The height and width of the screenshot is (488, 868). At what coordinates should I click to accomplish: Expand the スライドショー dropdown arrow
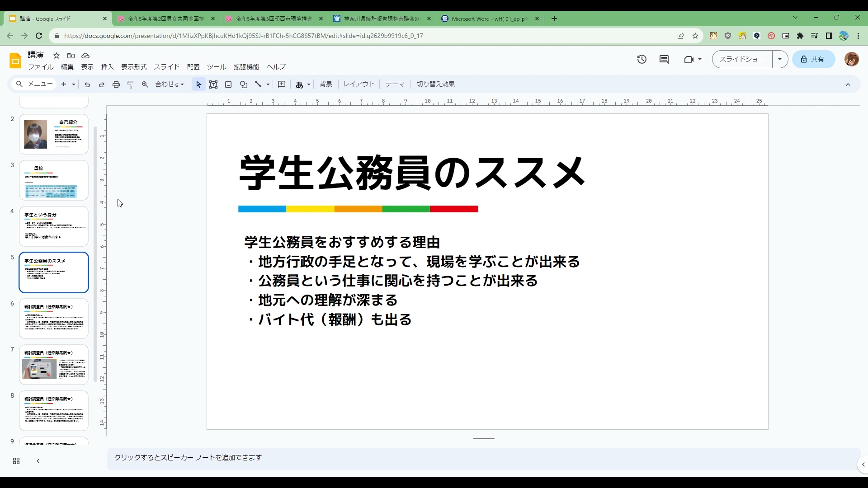click(780, 59)
